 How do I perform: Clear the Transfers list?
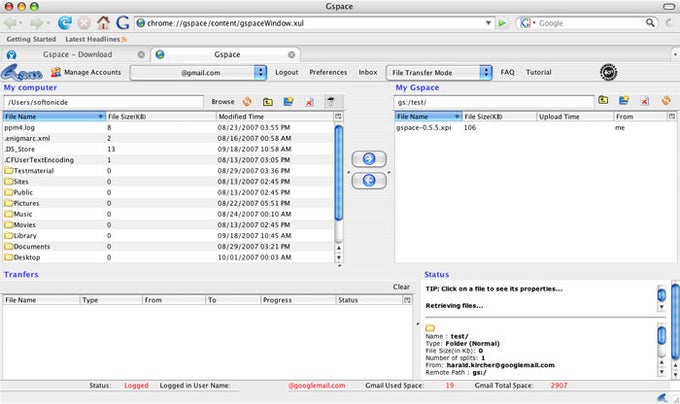point(401,287)
